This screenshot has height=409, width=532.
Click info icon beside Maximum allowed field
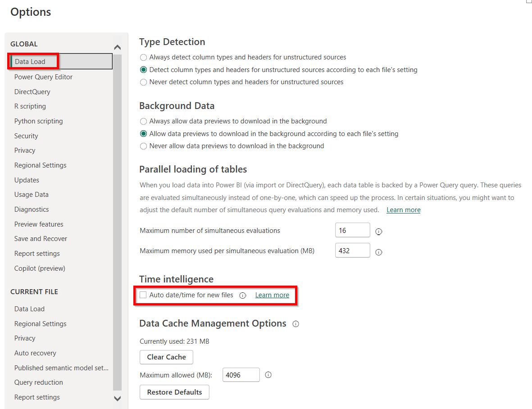pos(268,375)
